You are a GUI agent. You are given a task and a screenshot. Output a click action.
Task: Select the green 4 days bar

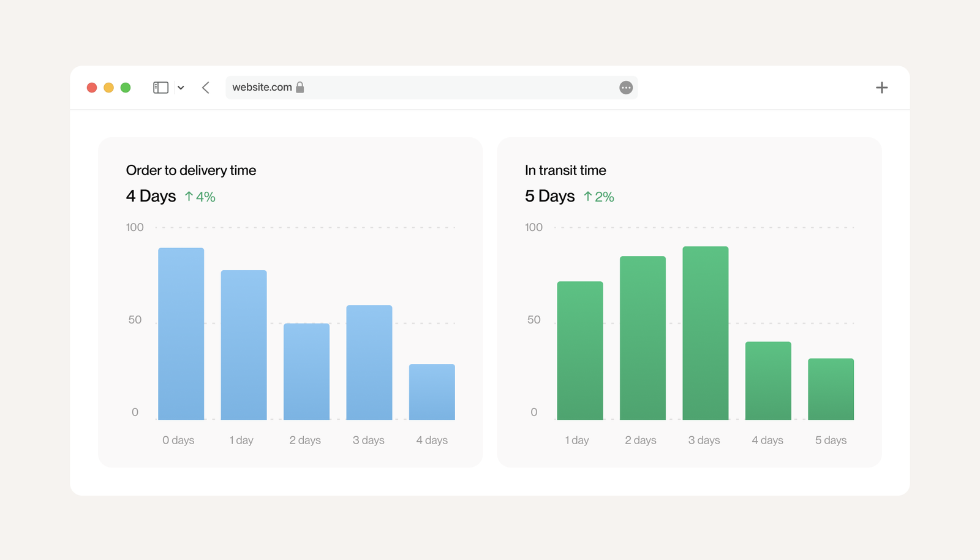click(768, 381)
